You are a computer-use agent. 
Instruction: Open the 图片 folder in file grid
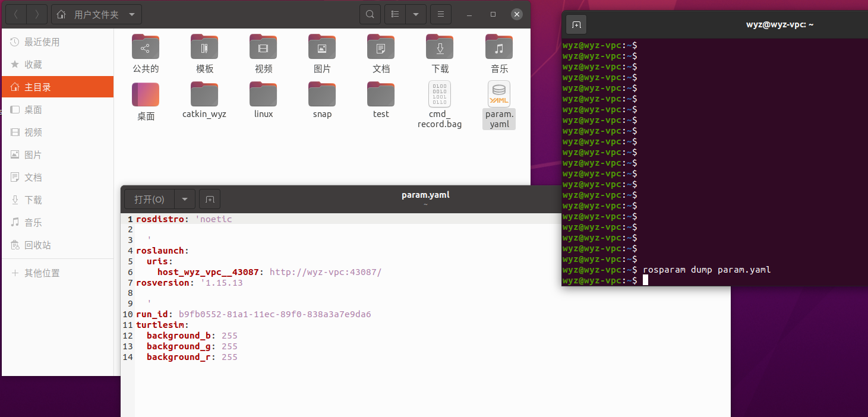click(x=322, y=53)
